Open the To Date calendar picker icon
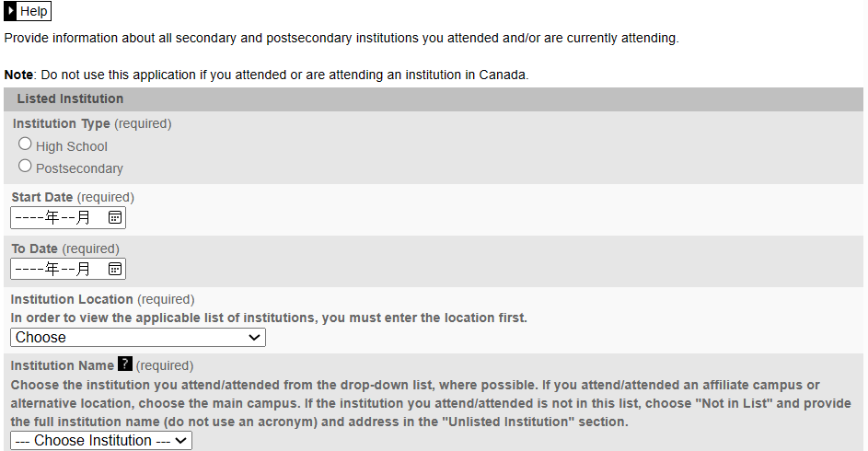868x451 pixels. 114,269
